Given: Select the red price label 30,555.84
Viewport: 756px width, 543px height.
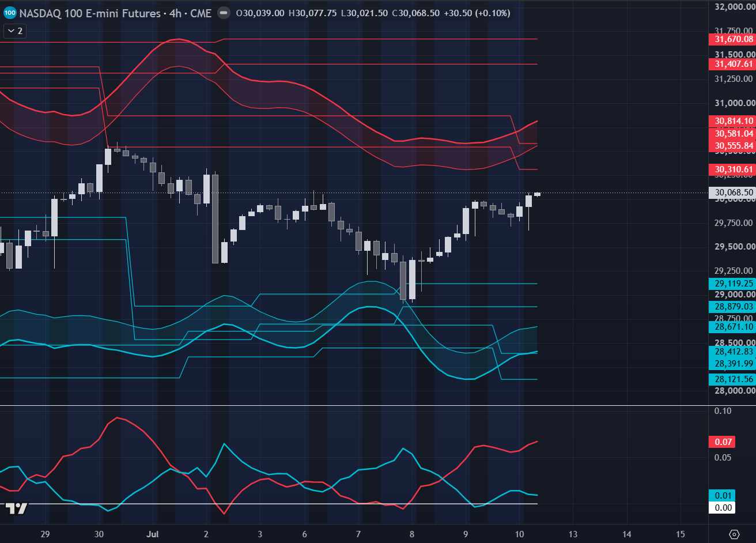Looking at the screenshot, I should click(x=734, y=146).
